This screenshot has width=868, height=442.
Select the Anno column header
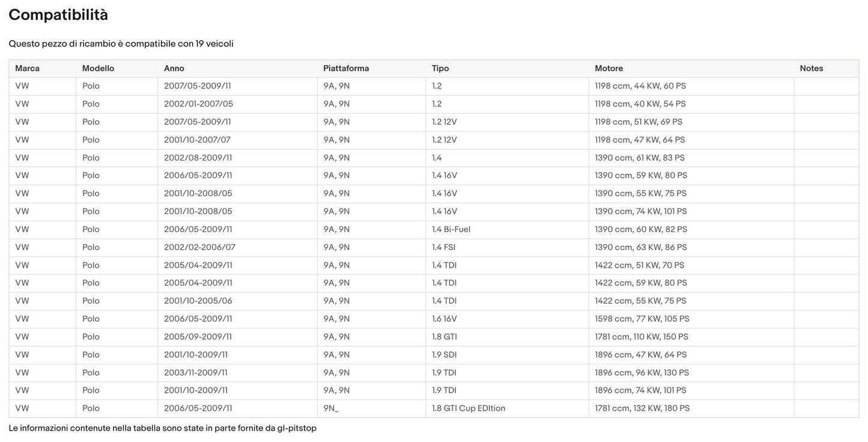point(174,69)
